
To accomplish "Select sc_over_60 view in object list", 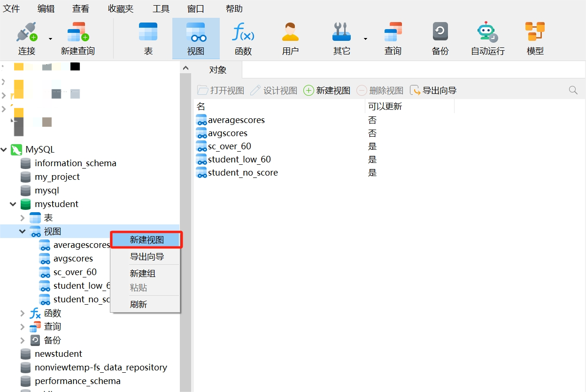I will pyautogui.click(x=230, y=146).
